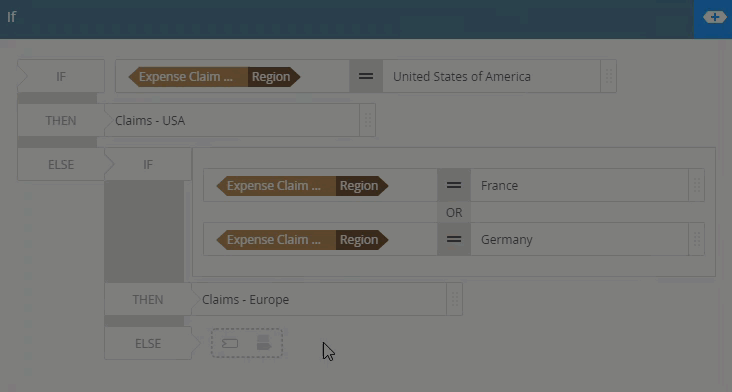This screenshot has width=732, height=392.
Task: Click the nested IF block label
Action: (148, 164)
